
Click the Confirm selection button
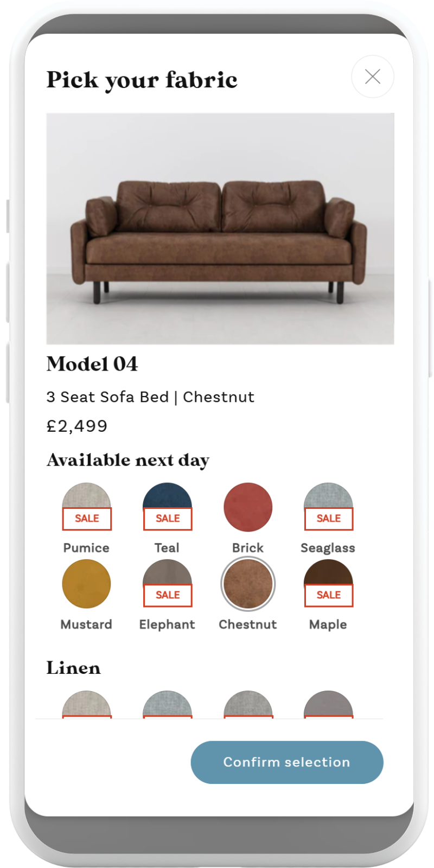(287, 762)
